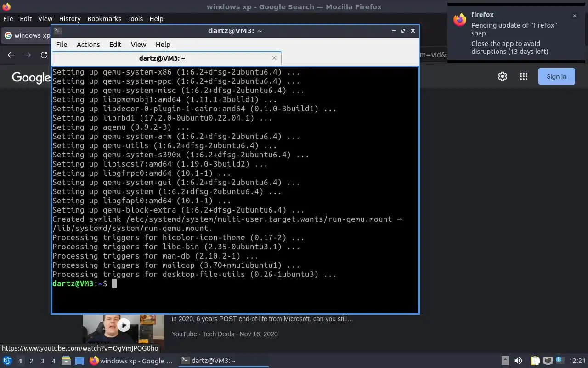
Task: Go forward in Firefox navigation
Action: (28, 55)
